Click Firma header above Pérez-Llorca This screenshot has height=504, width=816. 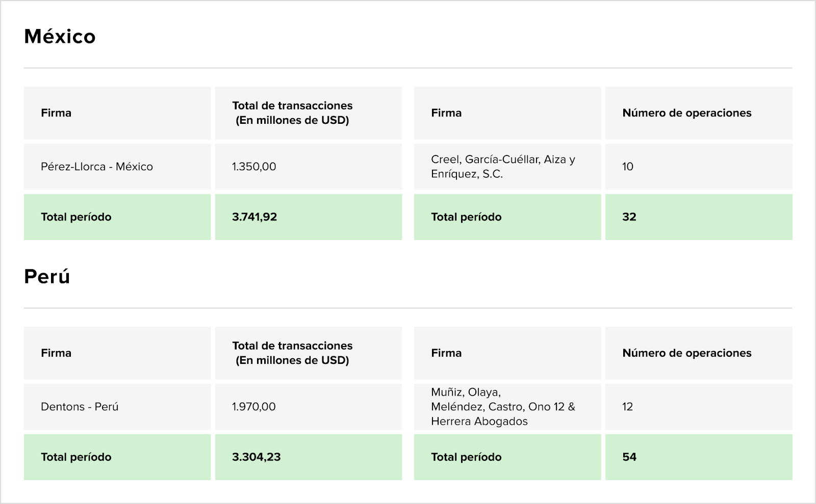(117, 113)
